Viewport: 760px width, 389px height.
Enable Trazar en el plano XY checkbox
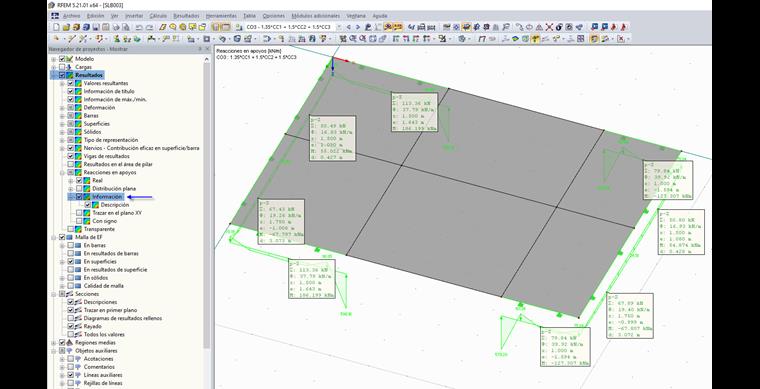[79, 213]
